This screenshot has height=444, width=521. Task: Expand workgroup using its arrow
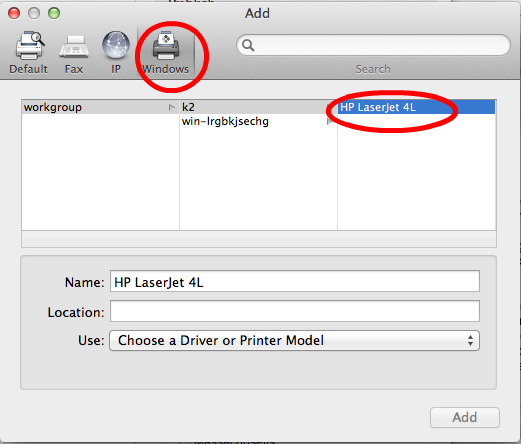point(172,107)
